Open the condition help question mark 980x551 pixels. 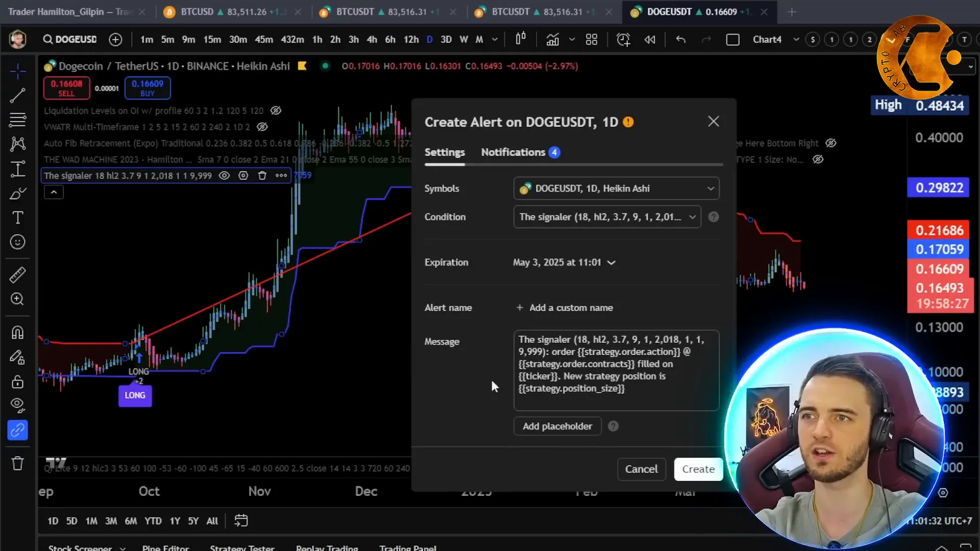(714, 217)
